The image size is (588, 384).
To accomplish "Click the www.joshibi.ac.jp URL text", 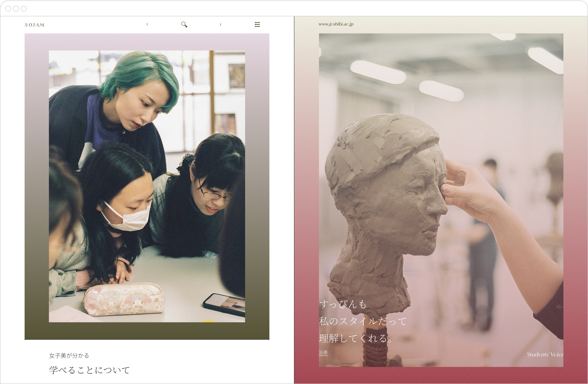I will click(336, 24).
